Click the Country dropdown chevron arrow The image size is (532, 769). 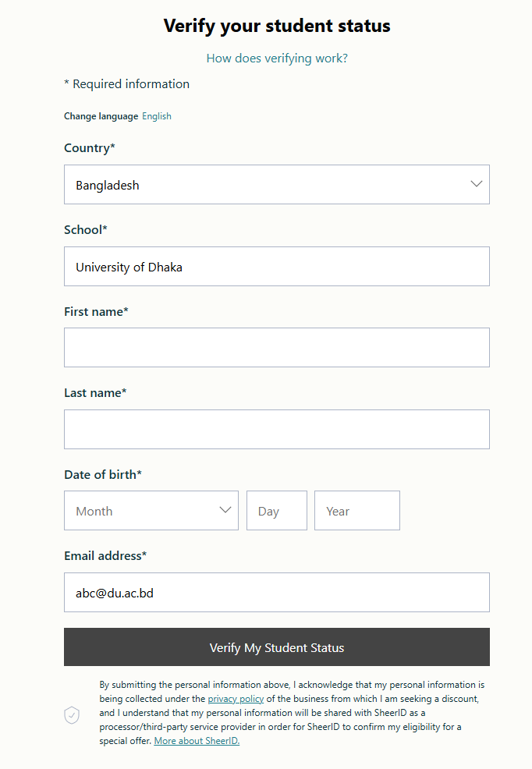(x=477, y=184)
